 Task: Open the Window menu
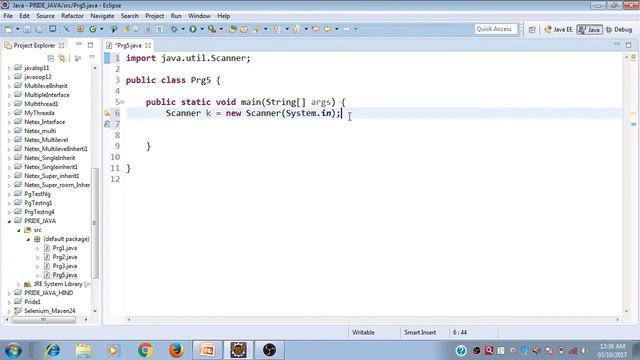click(x=199, y=16)
